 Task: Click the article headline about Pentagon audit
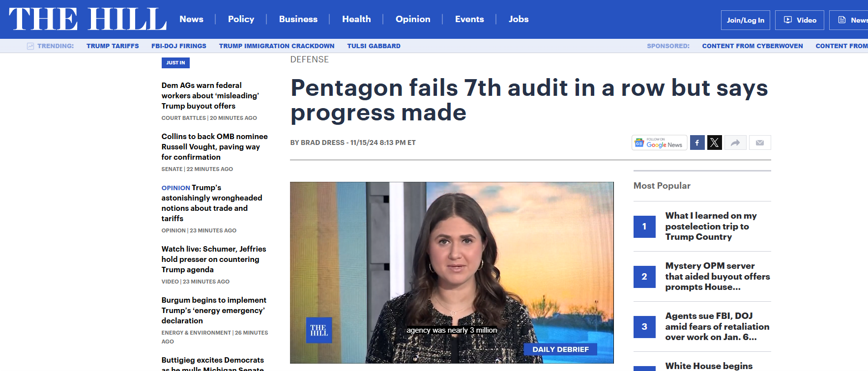point(529,100)
